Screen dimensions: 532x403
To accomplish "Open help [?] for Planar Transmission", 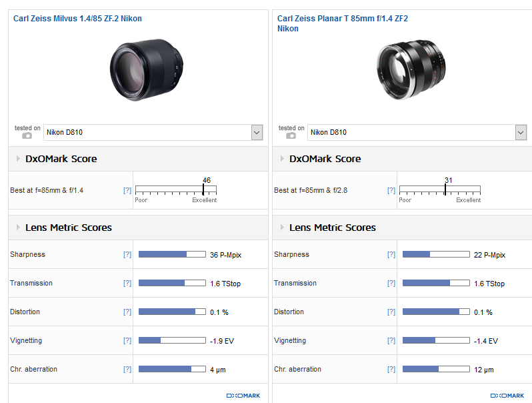I will pyautogui.click(x=391, y=283).
